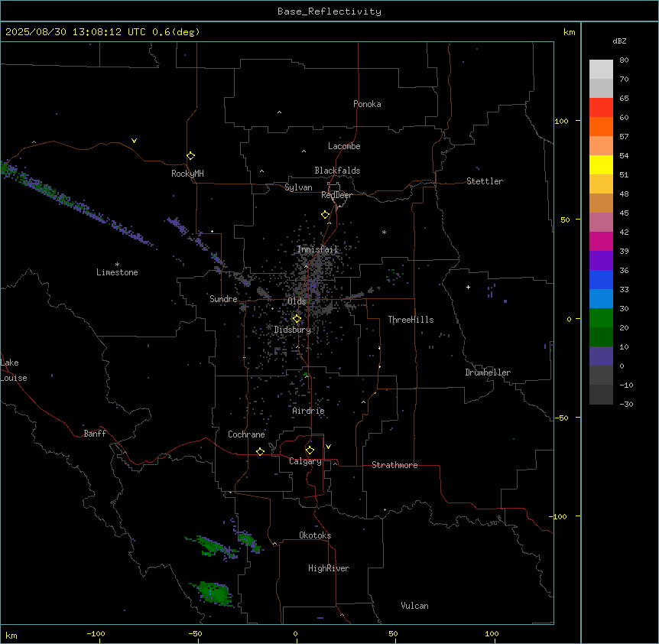Select the Sundre town label
Screen dimensions: 659x644
tap(223, 299)
